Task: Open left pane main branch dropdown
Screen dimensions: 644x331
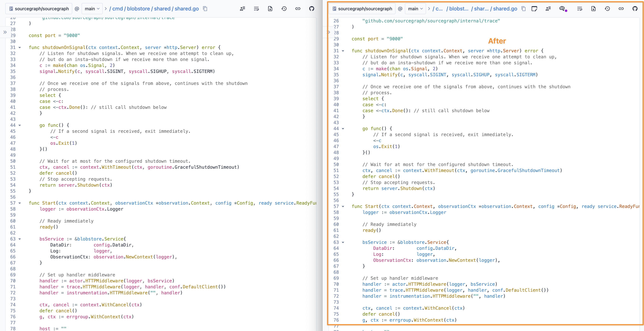Action: click(x=92, y=9)
